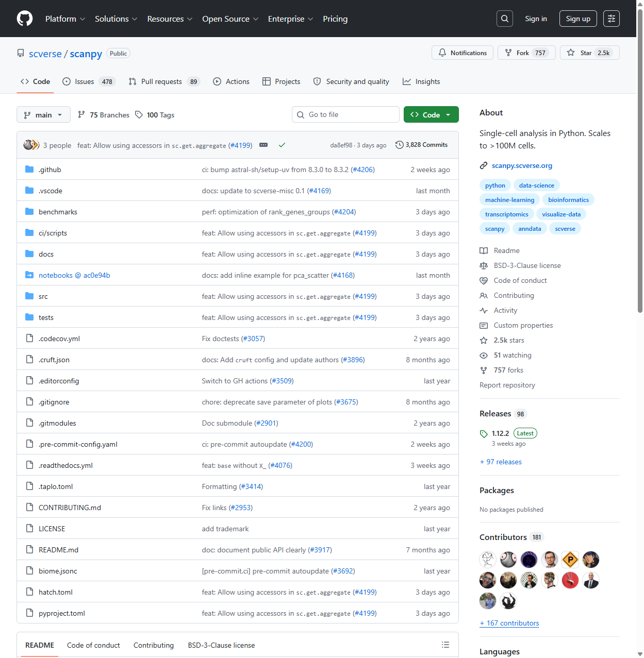
Task: Expand the Resources menu
Action: (170, 19)
